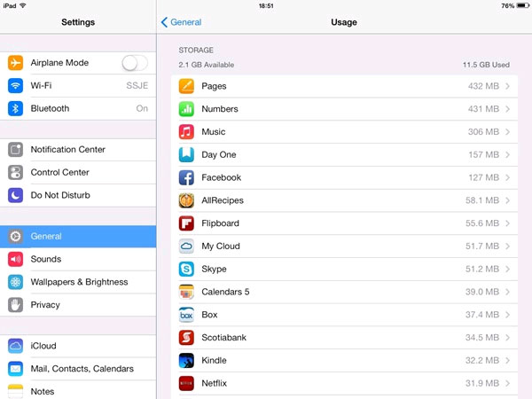The width and height of the screenshot is (532, 399).
Task: Open Notification Center settings
Action: coord(78,150)
